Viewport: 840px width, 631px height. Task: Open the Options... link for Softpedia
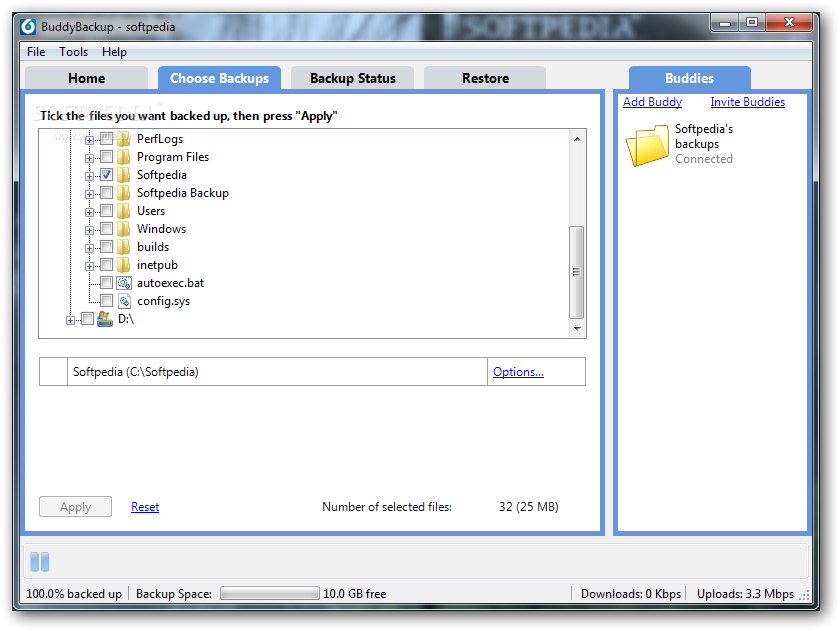518,372
